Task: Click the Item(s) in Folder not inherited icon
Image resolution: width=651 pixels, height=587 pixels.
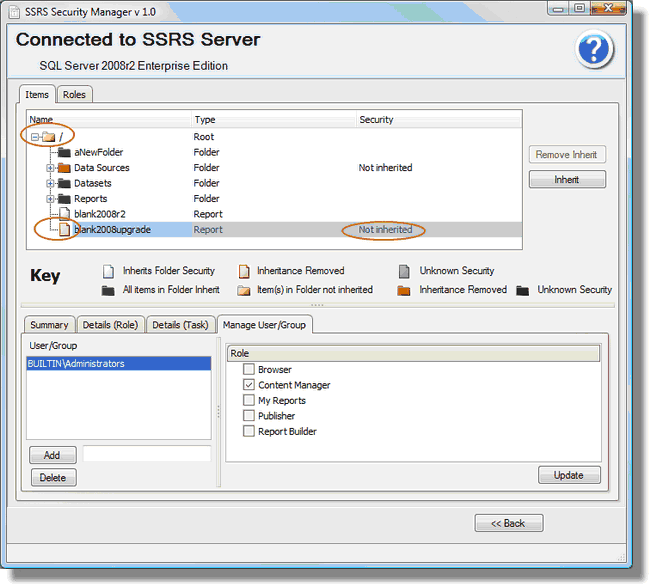Action: tap(244, 290)
